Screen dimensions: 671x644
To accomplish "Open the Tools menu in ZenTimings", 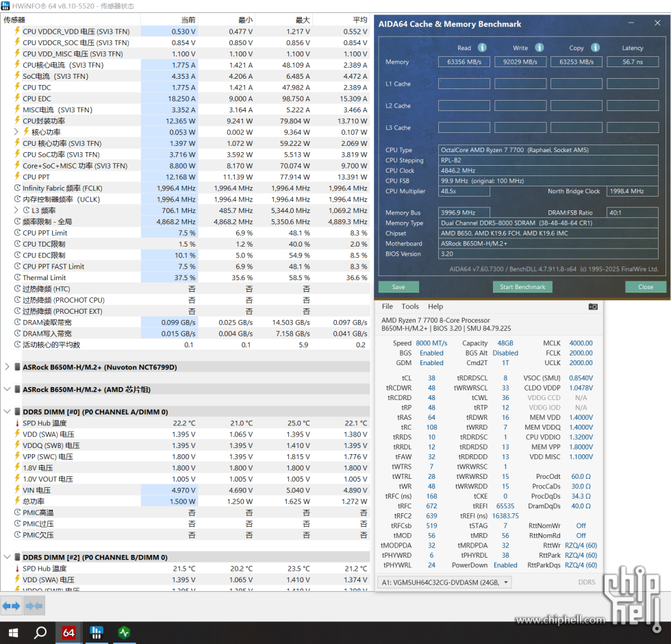I will coord(410,307).
